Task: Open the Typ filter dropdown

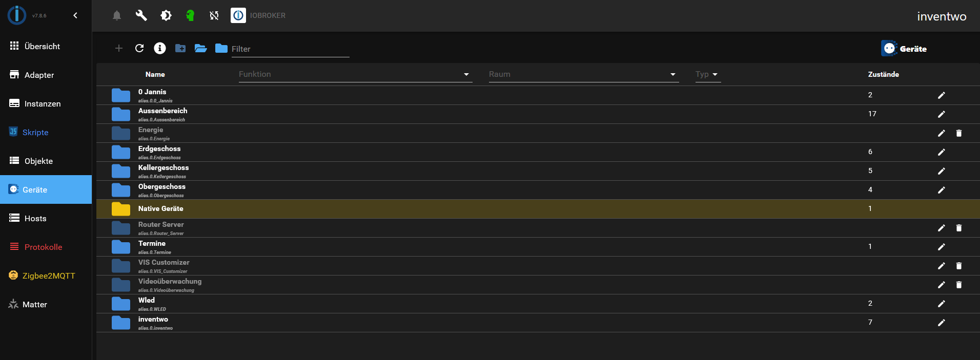Action: coord(707,75)
